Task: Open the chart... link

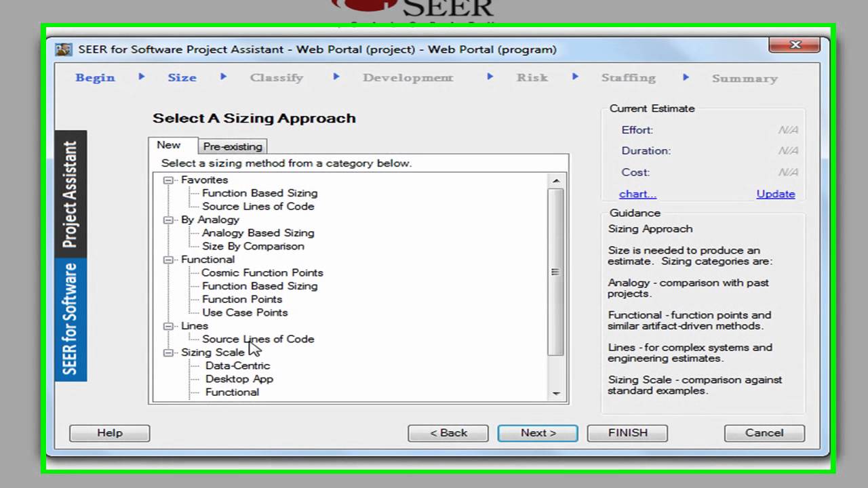Action: pos(637,194)
